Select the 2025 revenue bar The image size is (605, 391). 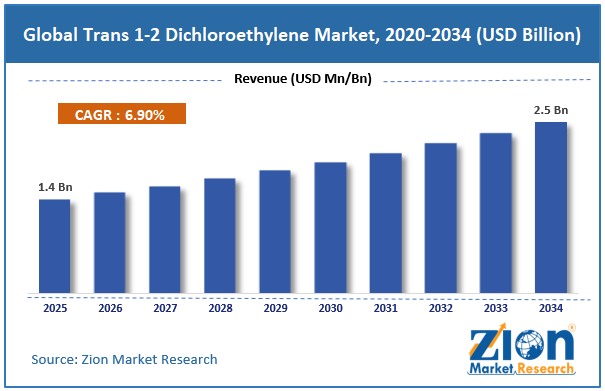(x=54, y=246)
